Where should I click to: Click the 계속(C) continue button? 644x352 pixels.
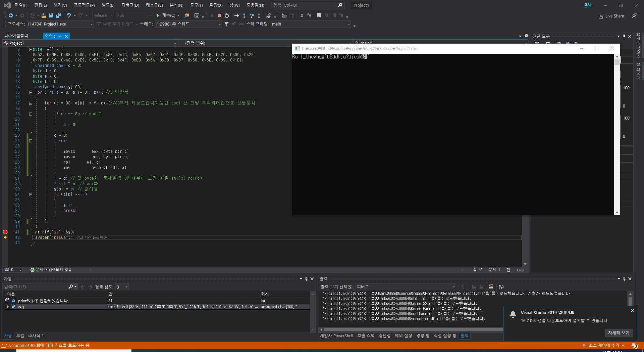(165, 15)
